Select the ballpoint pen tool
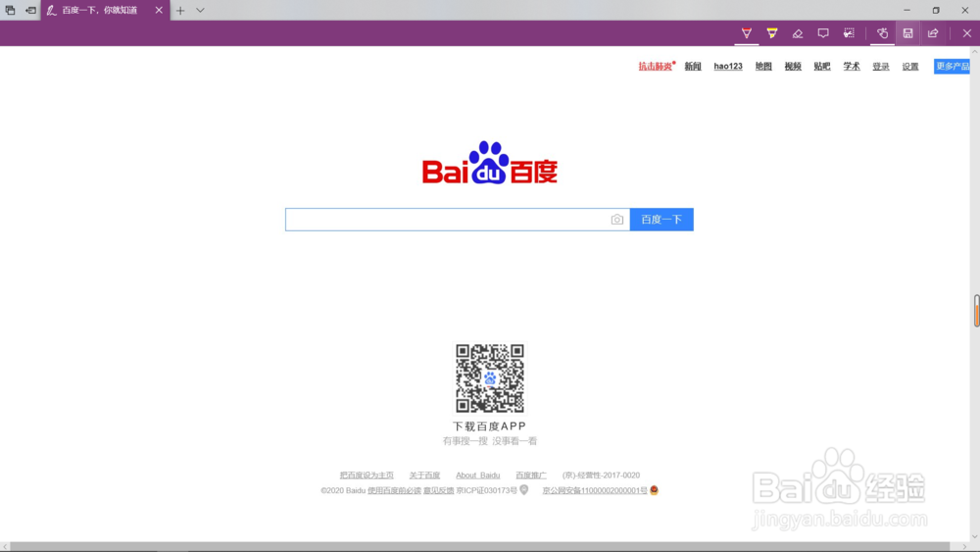 tap(746, 33)
